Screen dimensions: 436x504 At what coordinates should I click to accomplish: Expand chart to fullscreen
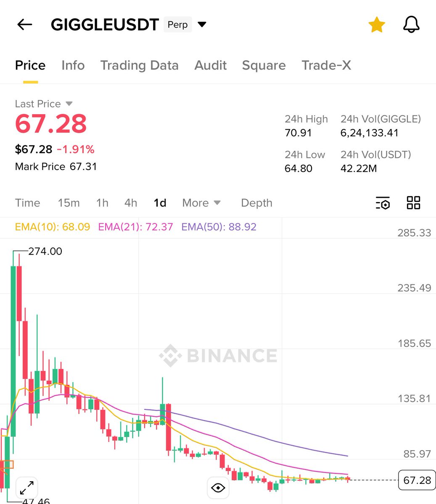point(27,488)
